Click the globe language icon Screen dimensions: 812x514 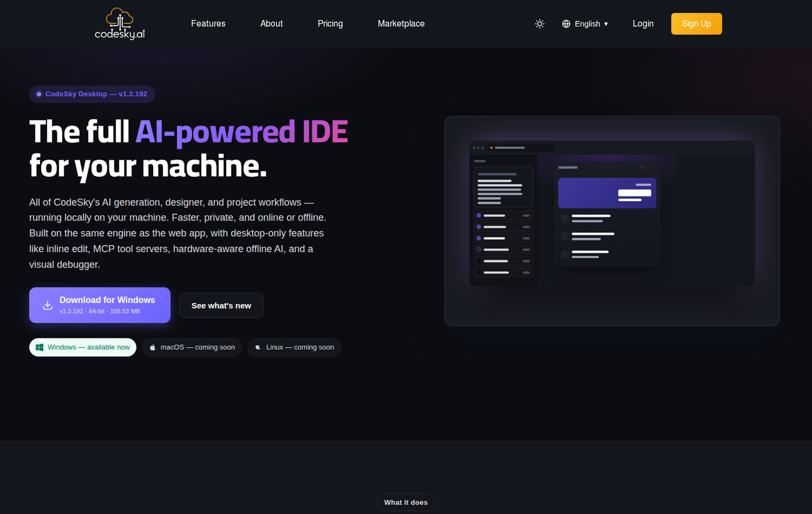click(566, 24)
